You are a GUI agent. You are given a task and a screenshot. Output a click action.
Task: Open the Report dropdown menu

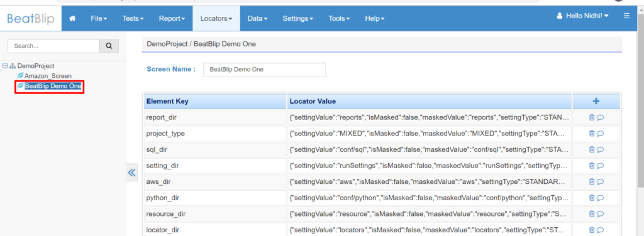pyautogui.click(x=172, y=18)
